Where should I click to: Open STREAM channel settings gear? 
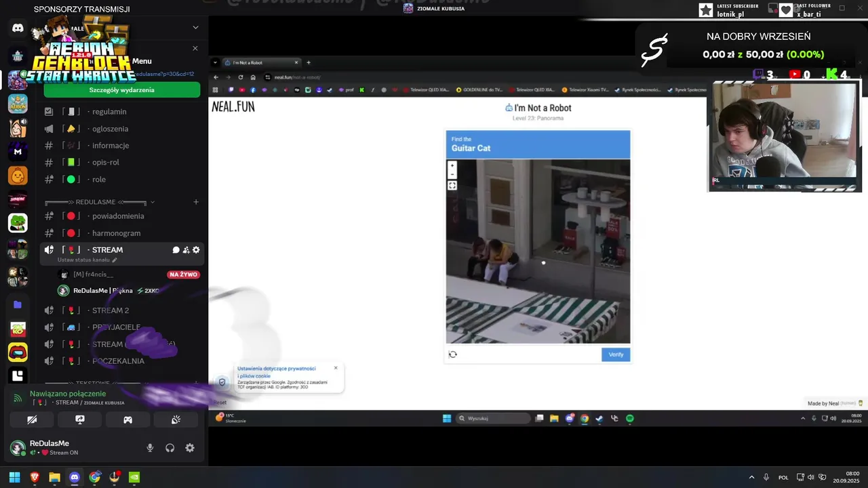click(196, 250)
